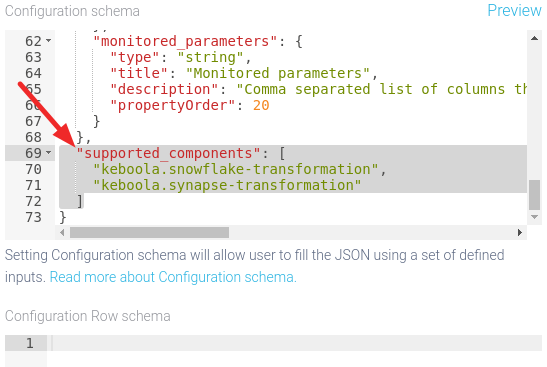Click line number 68 in the gutter

tap(33, 137)
